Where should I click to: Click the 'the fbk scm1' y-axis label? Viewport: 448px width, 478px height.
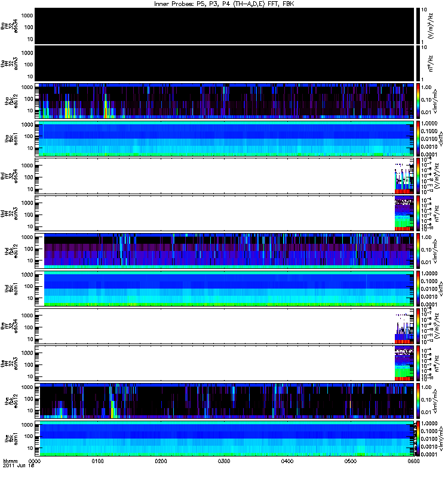[11, 439]
